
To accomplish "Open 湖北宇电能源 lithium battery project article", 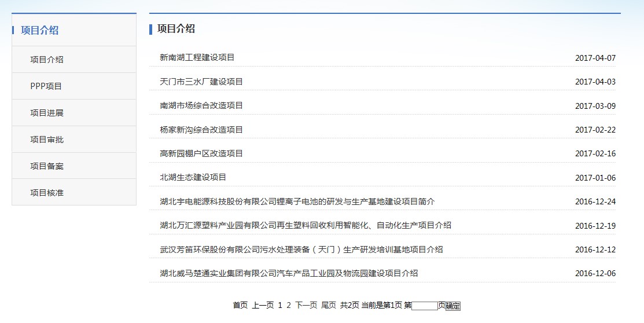I will pos(297,201).
